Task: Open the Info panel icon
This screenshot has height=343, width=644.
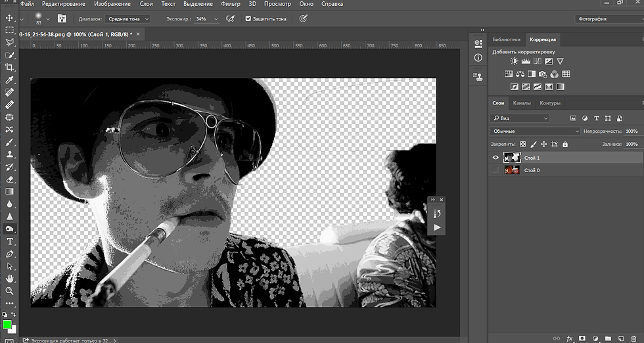Action: pyautogui.click(x=478, y=58)
